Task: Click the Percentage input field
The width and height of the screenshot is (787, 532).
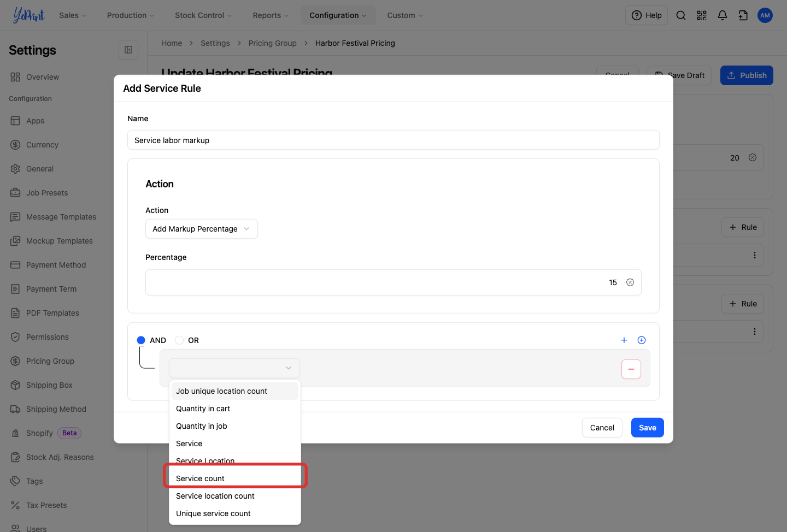Action: tap(393, 282)
